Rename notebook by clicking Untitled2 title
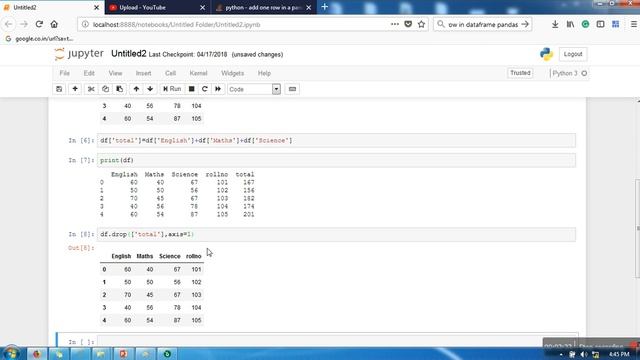The height and width of the screenshot is (360, 640). click(129, 54)
